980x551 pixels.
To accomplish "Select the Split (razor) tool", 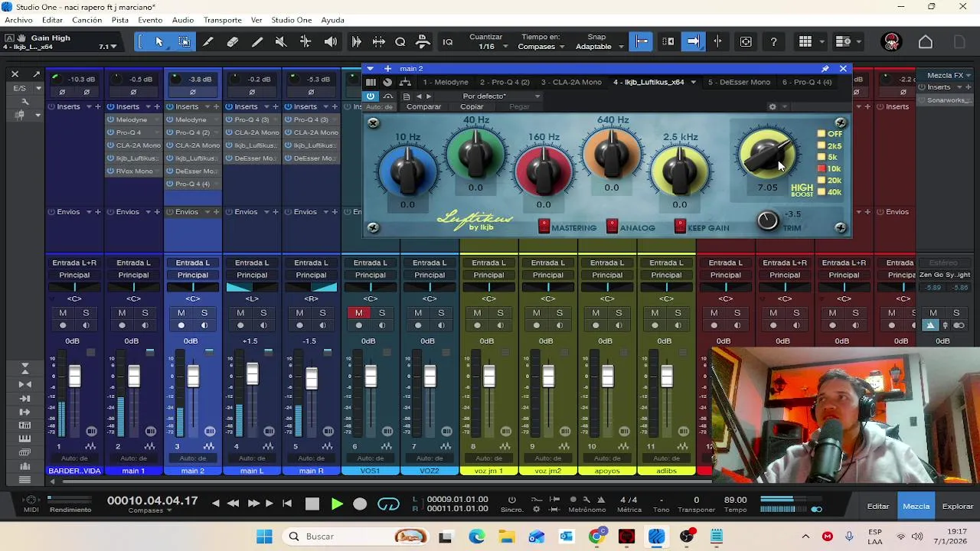I will pyautogui.click(x=208, y=42).
